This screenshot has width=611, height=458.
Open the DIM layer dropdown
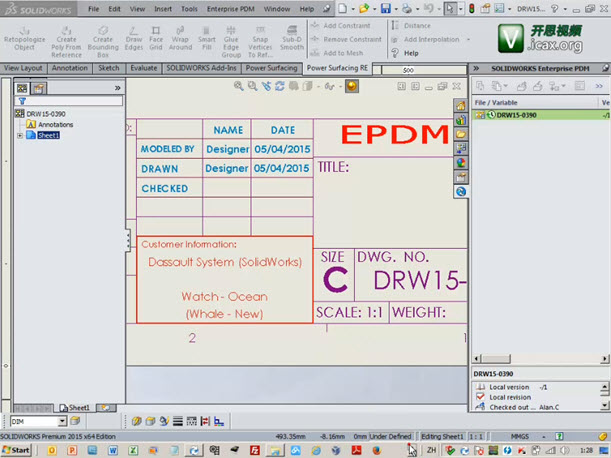pyautogui.click(x=63, y=421)
